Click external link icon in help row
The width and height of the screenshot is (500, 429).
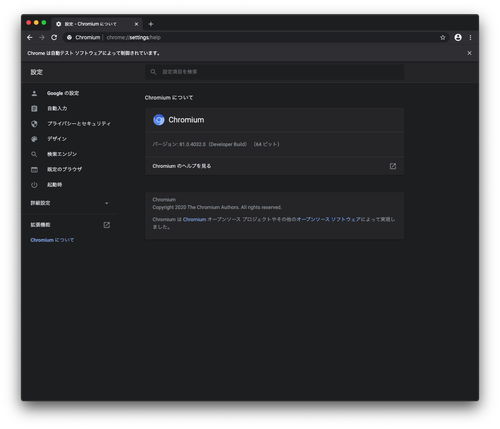(x=393, y=166)
